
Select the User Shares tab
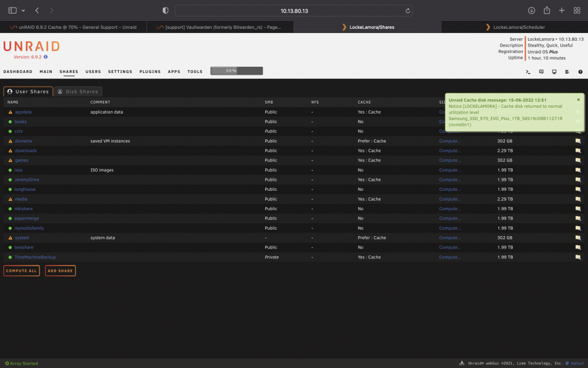[x=28, y=92]
